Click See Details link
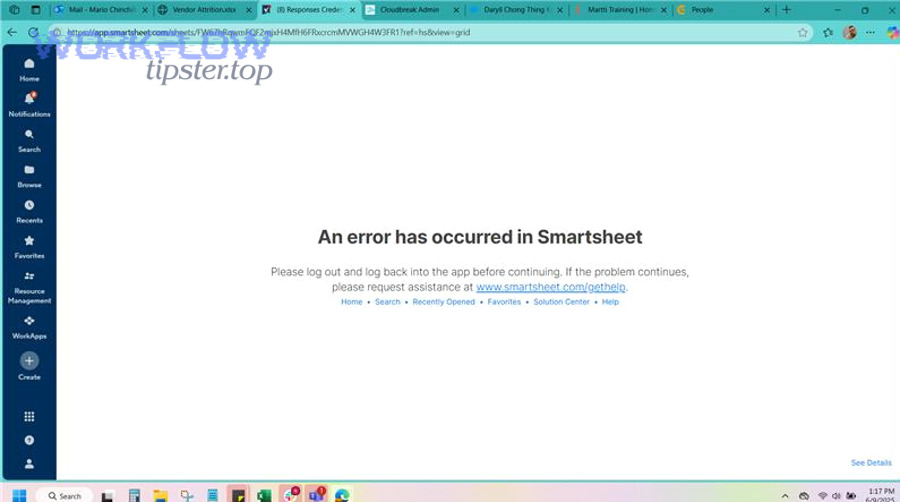The height and width of the screenshot is (502, 900). point(871,462)
